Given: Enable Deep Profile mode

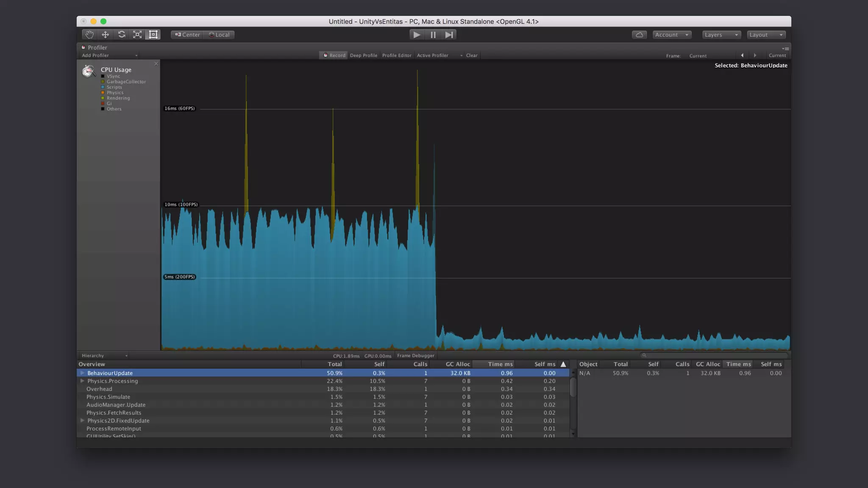Looking at the screenshot, I should click(363, 55).
